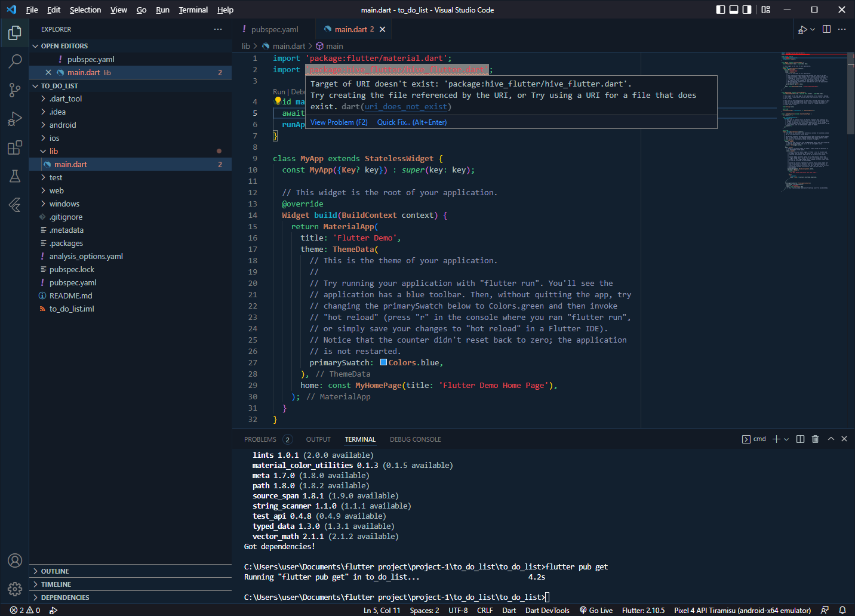855x616 pixels.
Task: Expand the .dart_tool folder
Action: [x=130, y=99]
